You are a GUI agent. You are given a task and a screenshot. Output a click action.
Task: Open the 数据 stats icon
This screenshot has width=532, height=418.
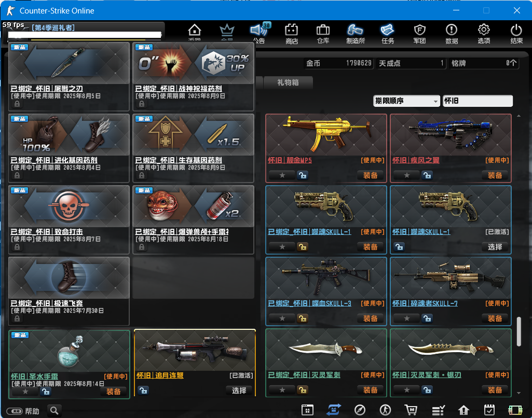click(452, 34)
